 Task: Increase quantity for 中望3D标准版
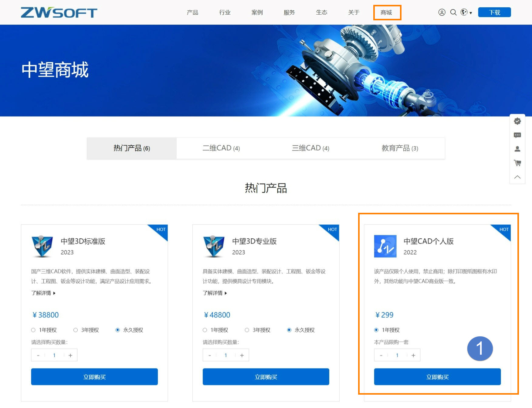click(x=70, y=355)
